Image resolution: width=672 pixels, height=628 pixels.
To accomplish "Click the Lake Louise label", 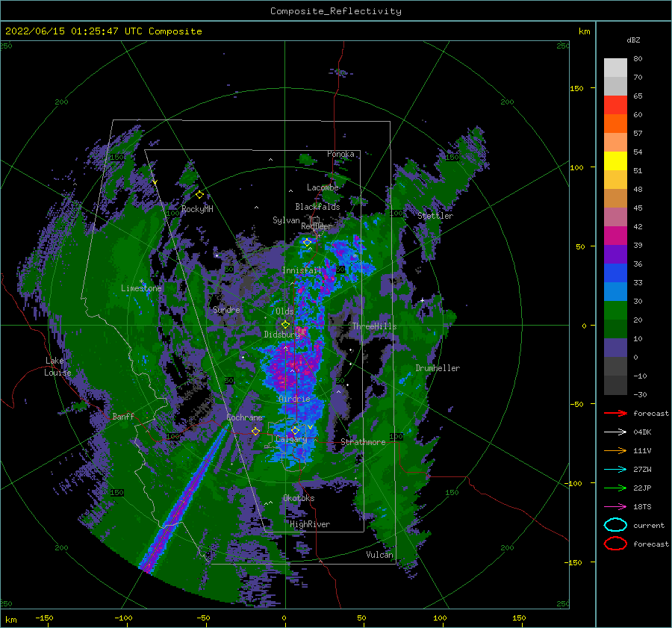I will [x=57, y=367].
